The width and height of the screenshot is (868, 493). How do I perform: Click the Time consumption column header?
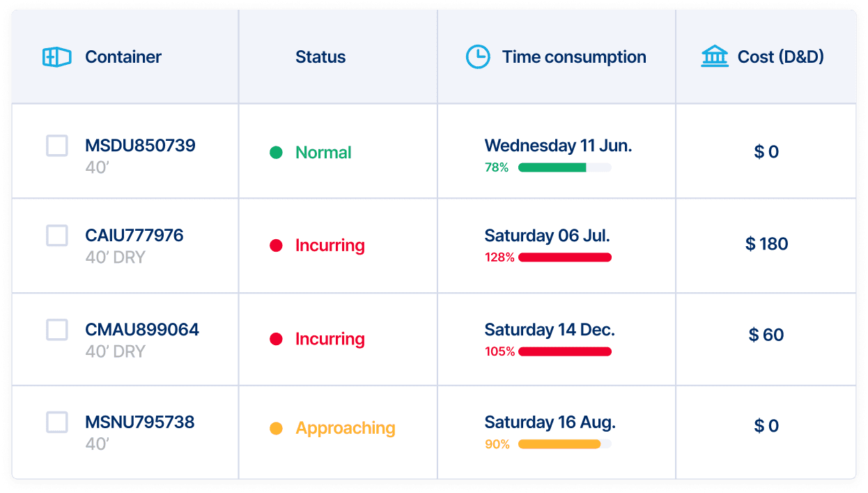click(574, 57)
